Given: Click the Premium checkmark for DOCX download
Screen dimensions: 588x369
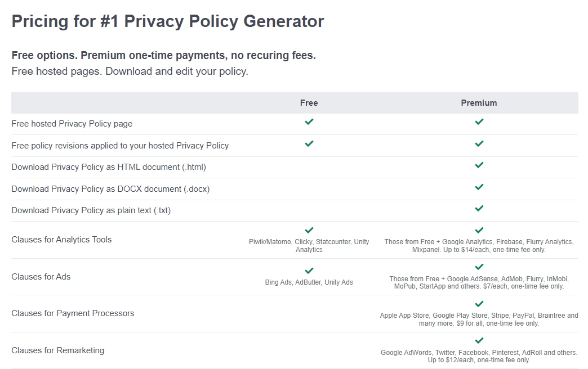Looking at the screenshot, I should pyautogui.click(x=479, y=187).
